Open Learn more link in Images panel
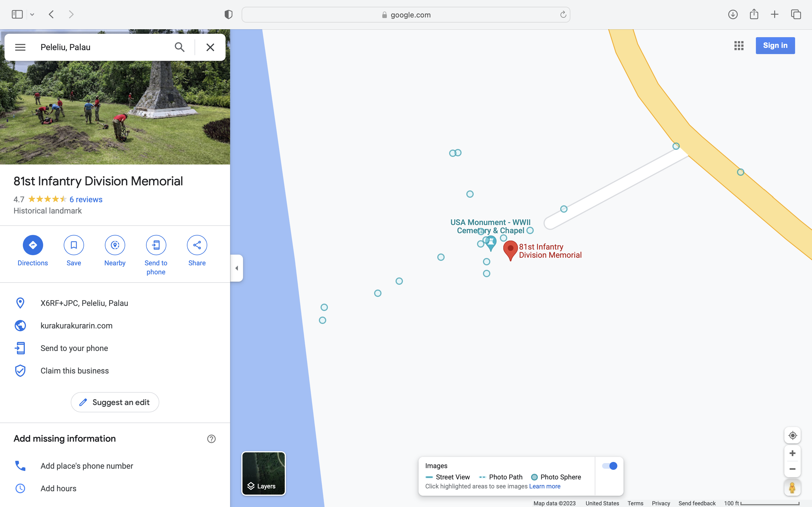This screenshot has height=507, width=812. pyautogui.click(x=545, y=486)
